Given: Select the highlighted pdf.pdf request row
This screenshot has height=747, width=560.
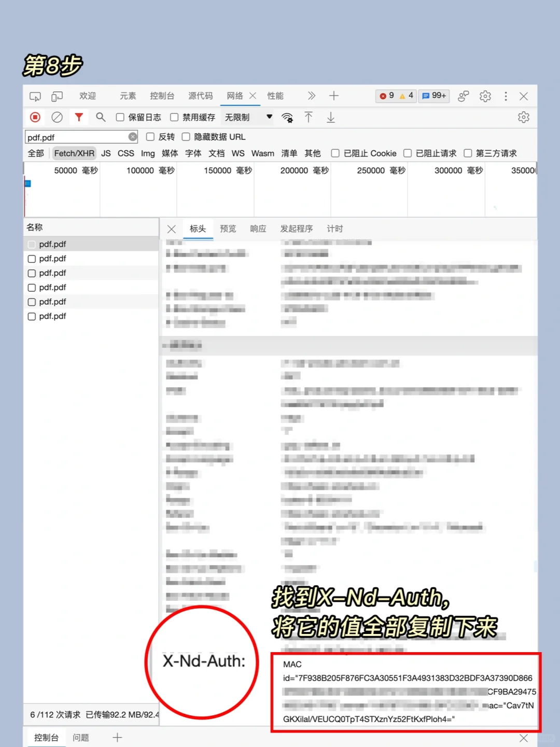Looking at the screenshot, I should (x=91, y=244).
